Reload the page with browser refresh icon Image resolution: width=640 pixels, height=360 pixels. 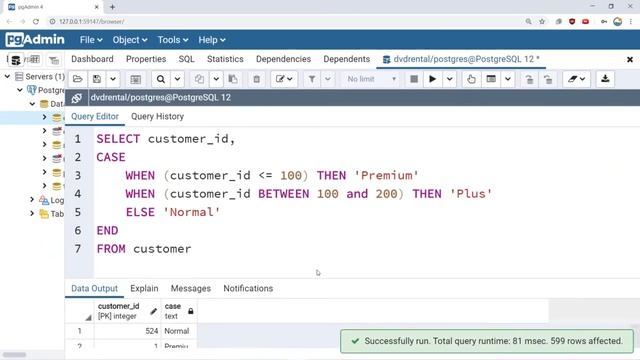[36, 22]
